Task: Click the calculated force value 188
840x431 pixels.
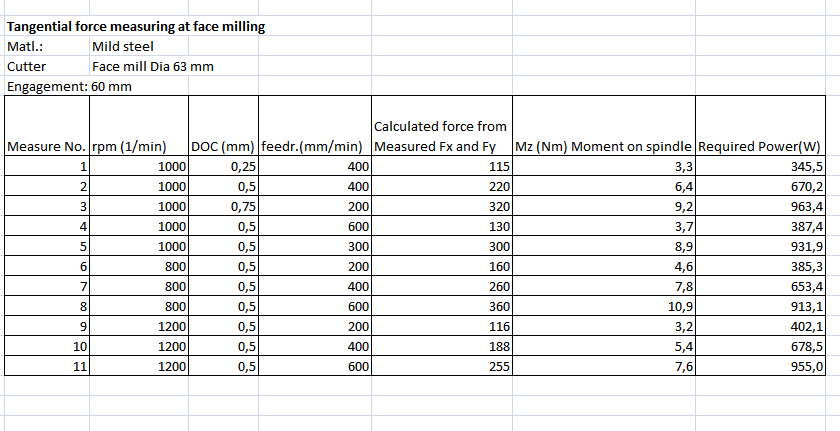Action: pos(441,347)
